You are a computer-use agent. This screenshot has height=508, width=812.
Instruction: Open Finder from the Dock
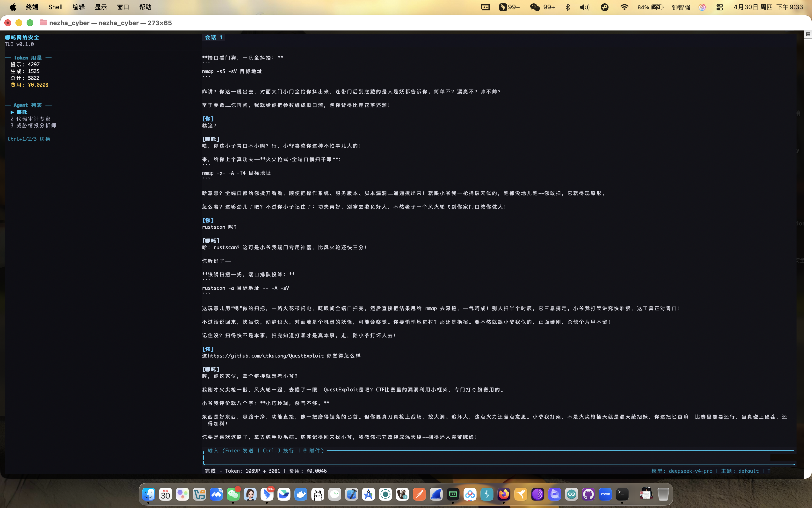148,494
